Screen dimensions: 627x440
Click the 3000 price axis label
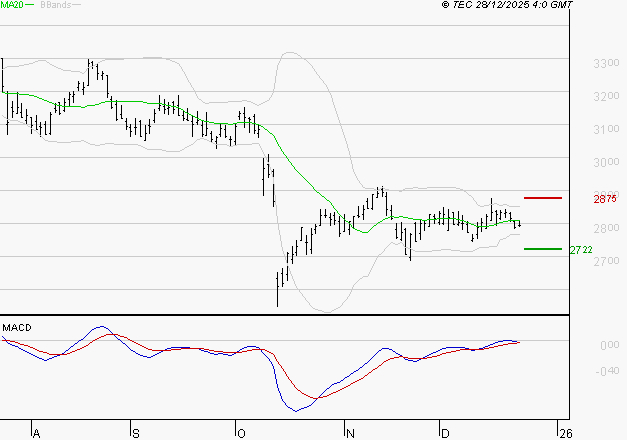(606, 162)
